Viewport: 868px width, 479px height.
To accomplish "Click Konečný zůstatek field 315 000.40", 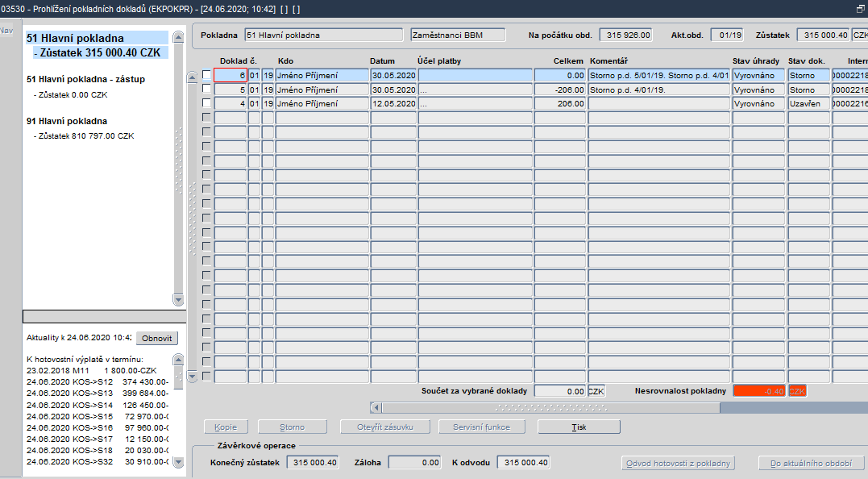I will [313, 462].
